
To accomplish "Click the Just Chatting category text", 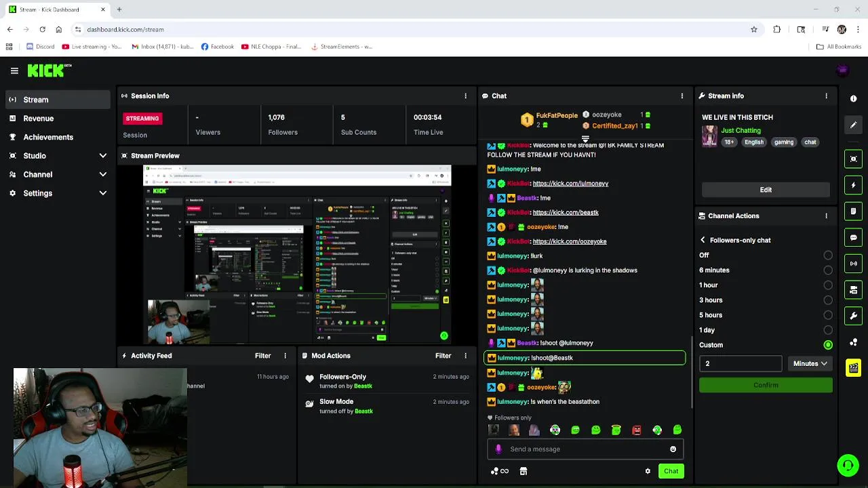I will coord(741,130).
